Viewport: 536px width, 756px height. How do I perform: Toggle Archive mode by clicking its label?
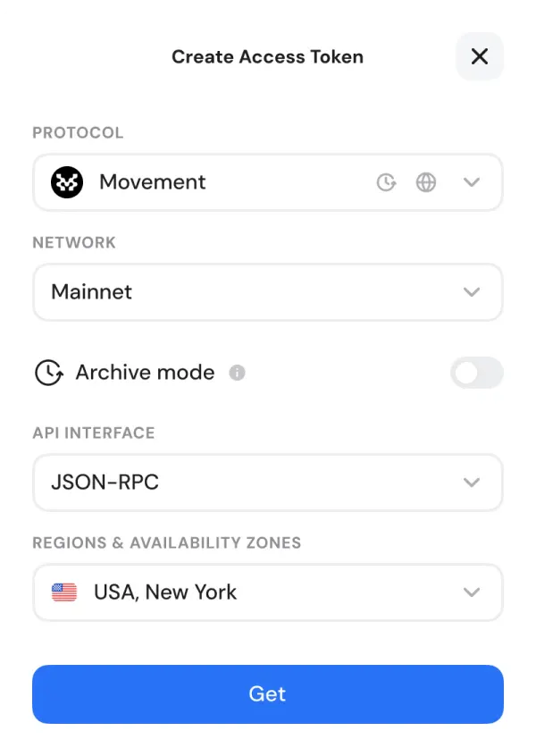pyautogui.click(x=144, y=373)
